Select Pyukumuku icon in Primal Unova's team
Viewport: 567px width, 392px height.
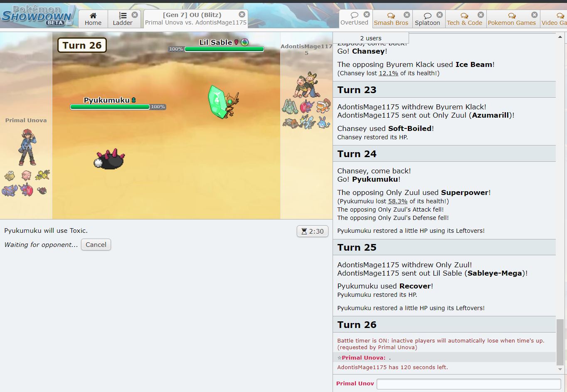click(x=42, y=191)
